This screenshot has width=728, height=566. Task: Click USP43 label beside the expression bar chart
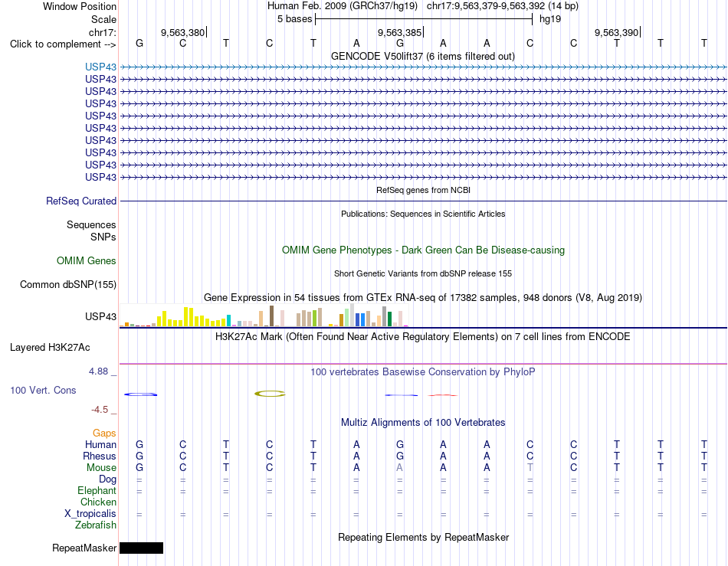(100, 316)
